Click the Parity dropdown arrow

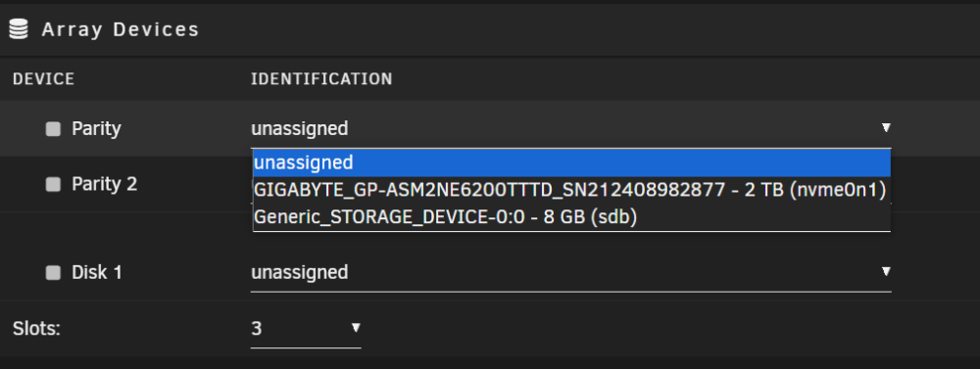[x=886, y=128]
